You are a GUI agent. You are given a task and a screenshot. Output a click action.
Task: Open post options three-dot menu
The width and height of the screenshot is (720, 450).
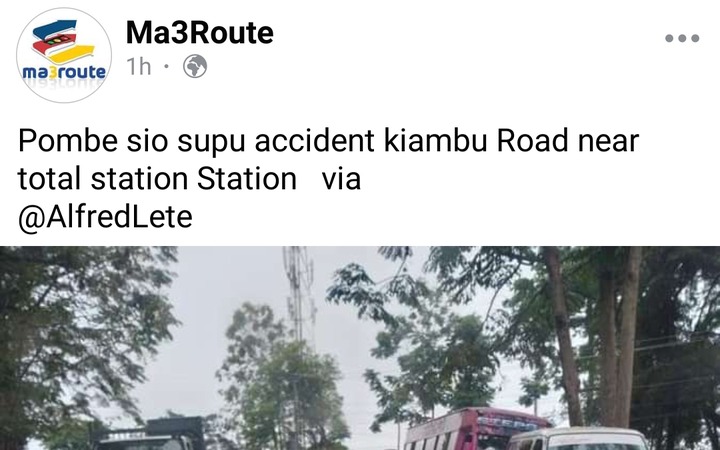click(x=682, y=38)
